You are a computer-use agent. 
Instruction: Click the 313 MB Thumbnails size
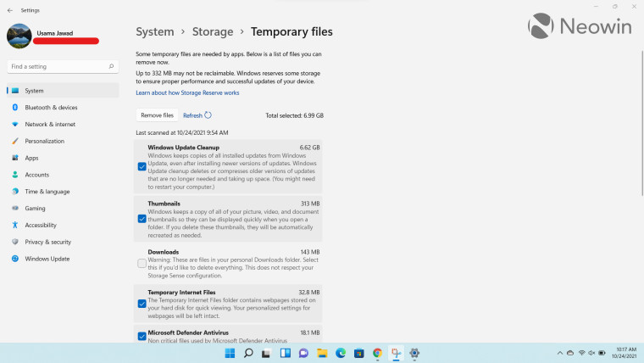click(x=310, y=204)
